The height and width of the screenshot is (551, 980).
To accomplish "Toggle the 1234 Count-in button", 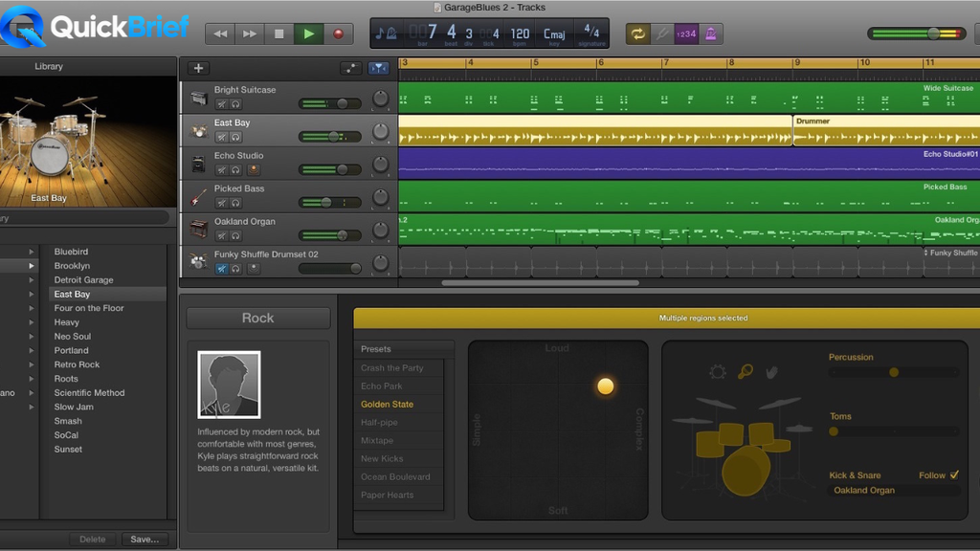I will pyautogui.click(x=685, y=33).
